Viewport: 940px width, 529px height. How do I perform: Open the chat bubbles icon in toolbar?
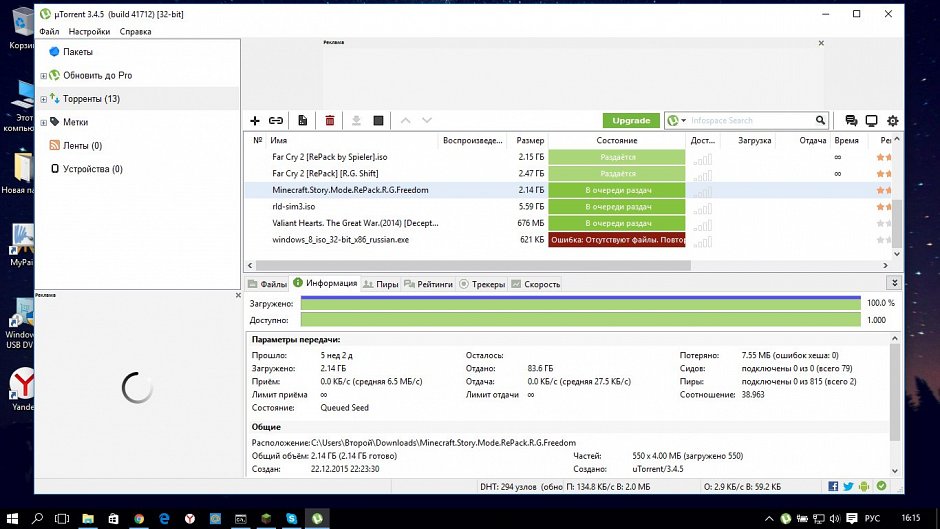coord(851,121)
